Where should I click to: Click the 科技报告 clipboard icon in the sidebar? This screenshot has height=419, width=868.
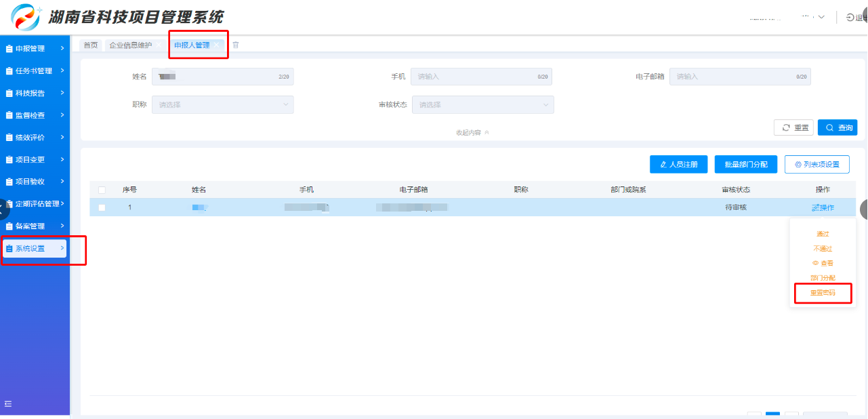click(x=9, y=93)
